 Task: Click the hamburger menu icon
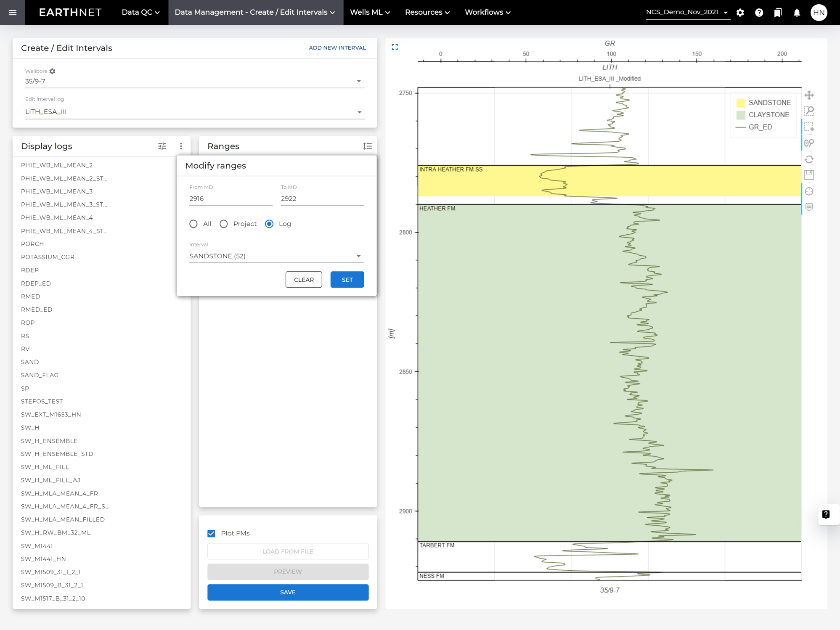coord(13,13)
